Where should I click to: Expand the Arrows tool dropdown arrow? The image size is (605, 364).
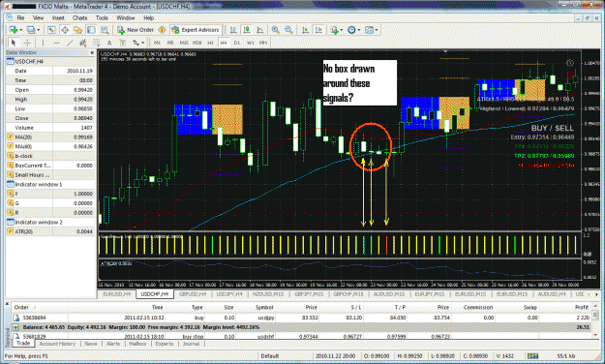(142, 43)
